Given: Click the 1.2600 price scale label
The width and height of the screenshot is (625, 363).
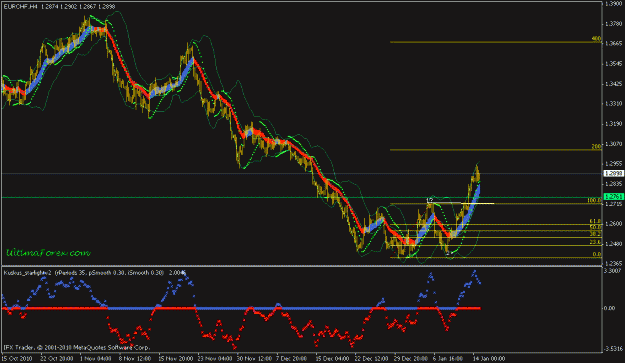Looking at the screenshot, I should pyautogui.click(x=613, y=224).
